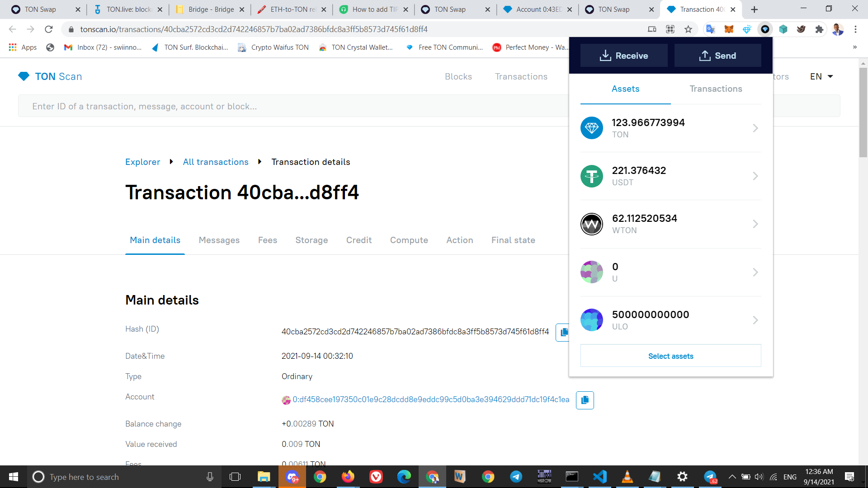The image size is (868, 488).
Task: Open the Credit tab
Action: click(359, 240)
